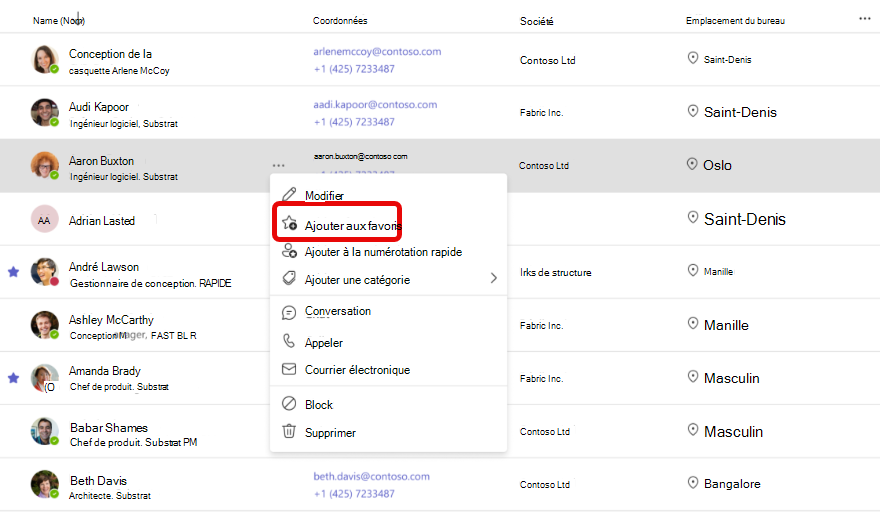
Task: Click the Aaron Buxton name
Action: point(101,161)
